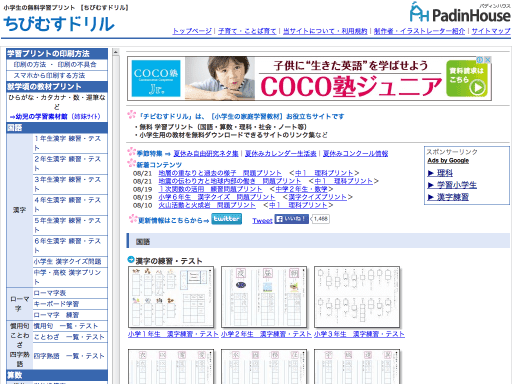
Task: Open 小学3年生 漢字練習・テスト caption link
Action: click(x=359, y=334)
